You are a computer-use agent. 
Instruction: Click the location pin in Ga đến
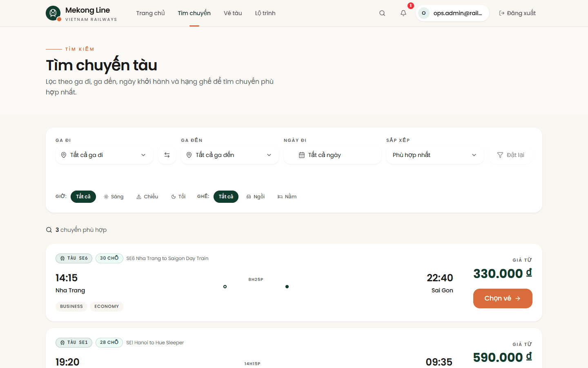click(189, 155)
